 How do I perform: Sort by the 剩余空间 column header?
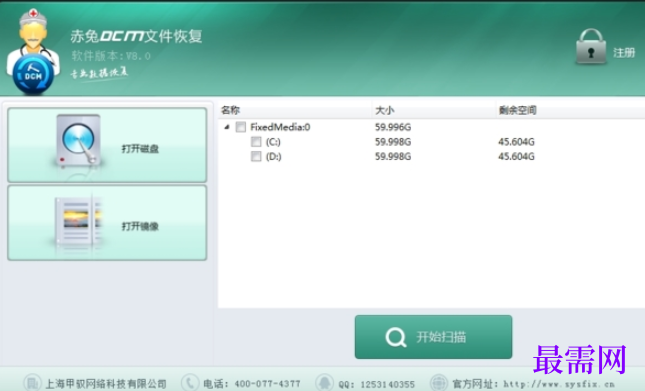pos(517,110)
